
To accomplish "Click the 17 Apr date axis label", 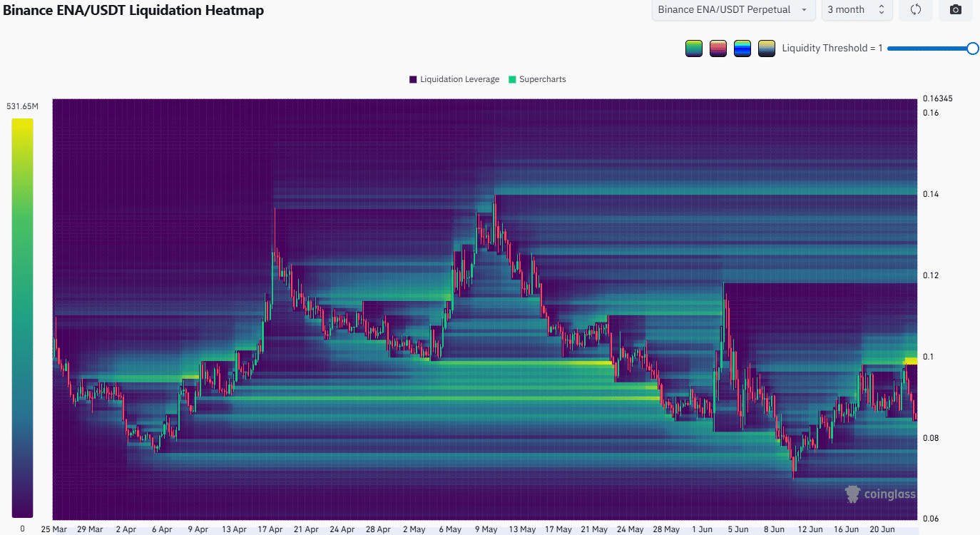I will tap(270, 529).
